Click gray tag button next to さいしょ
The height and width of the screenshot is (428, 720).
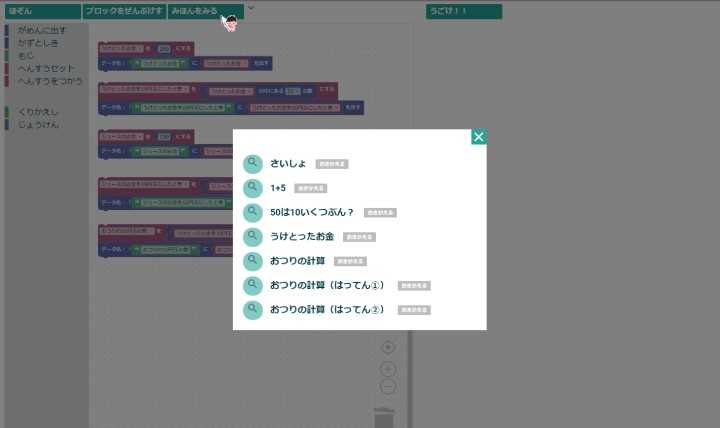coord(332,164)
